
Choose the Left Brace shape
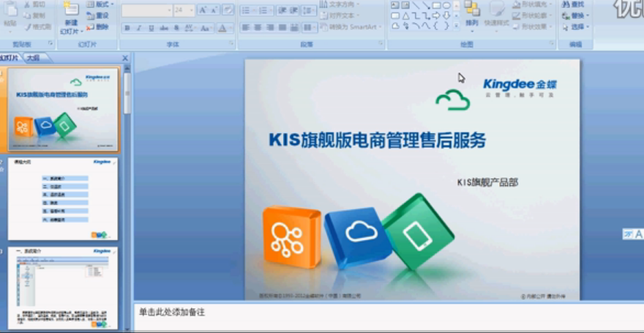(436, 26)
